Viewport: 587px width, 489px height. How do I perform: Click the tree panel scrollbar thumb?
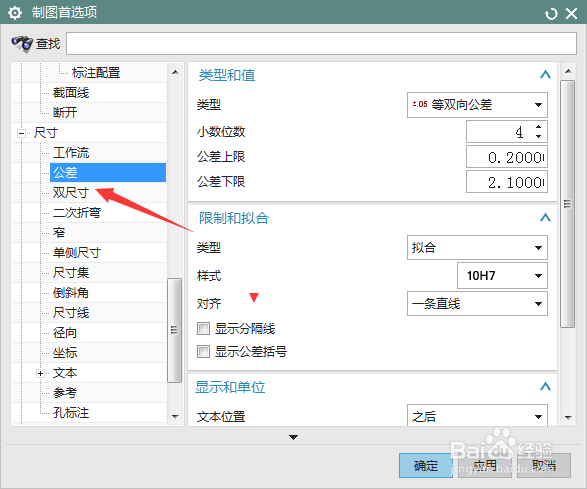(x=174, y=330)
